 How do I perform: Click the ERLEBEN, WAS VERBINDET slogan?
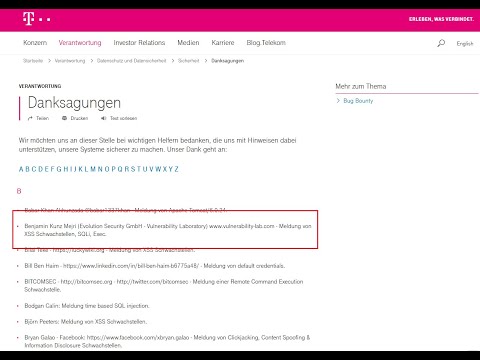tap(441, 19)
